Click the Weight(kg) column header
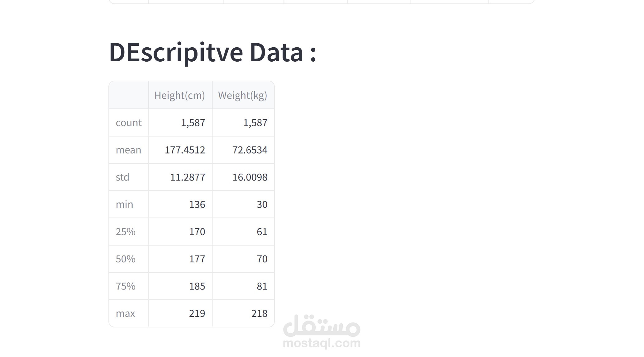Viewport: 644px width, 357px height. pos(243,95)
